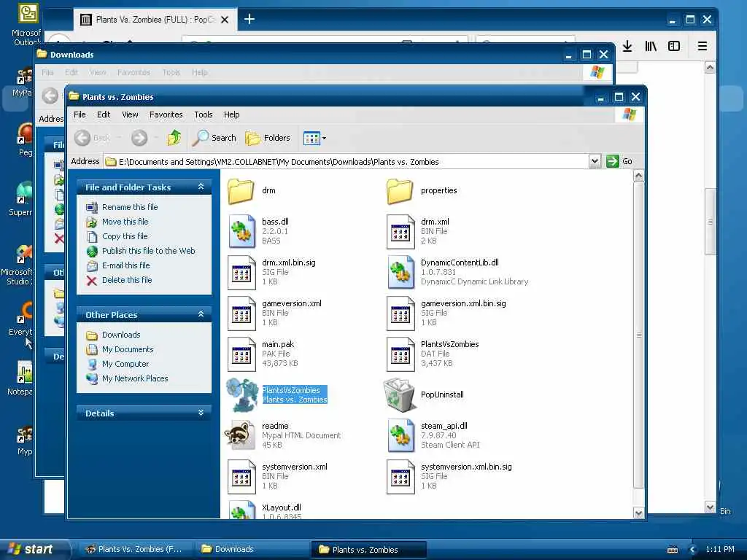The height and width of the screenshot is (560, 747).
Task: Toggle the Folders pane button
Action: (x=267, y=138)
